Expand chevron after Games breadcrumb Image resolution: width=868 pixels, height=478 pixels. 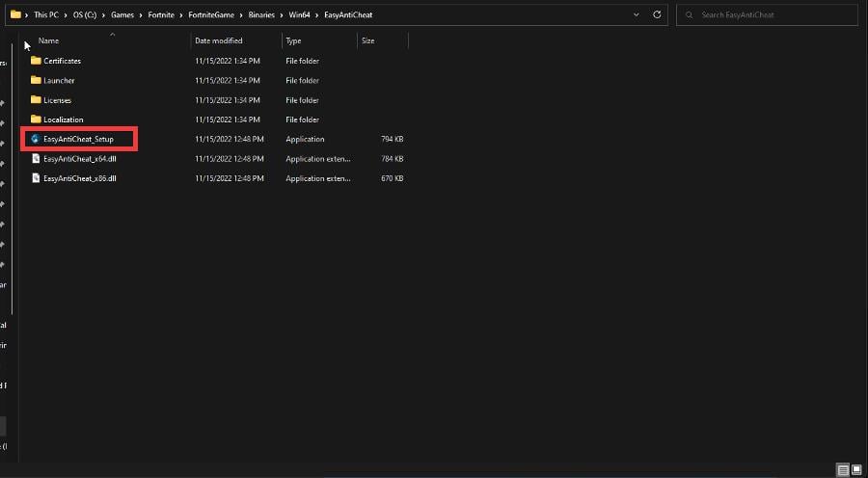pyautogui.click(x=141, y=15)
